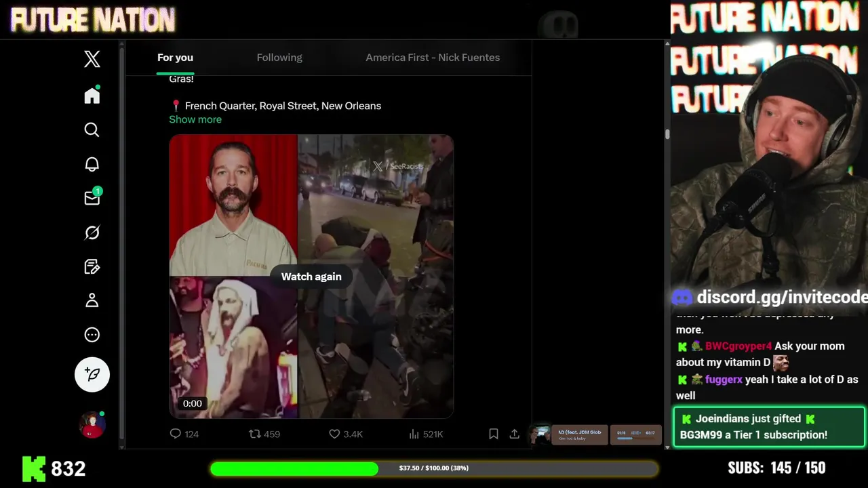Click the $37.50 / $100.00 goal text

[434, 468]
